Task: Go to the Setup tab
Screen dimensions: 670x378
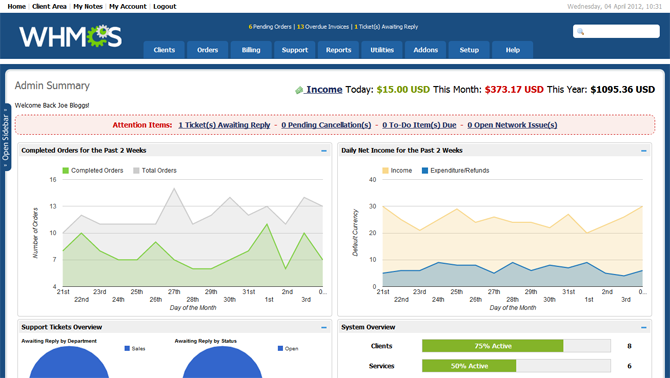Action: point(469,50)
